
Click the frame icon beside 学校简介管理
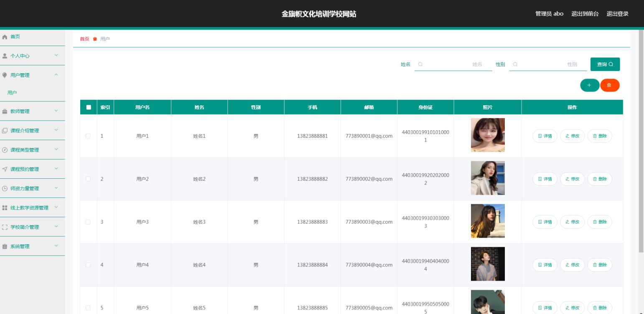5,227
